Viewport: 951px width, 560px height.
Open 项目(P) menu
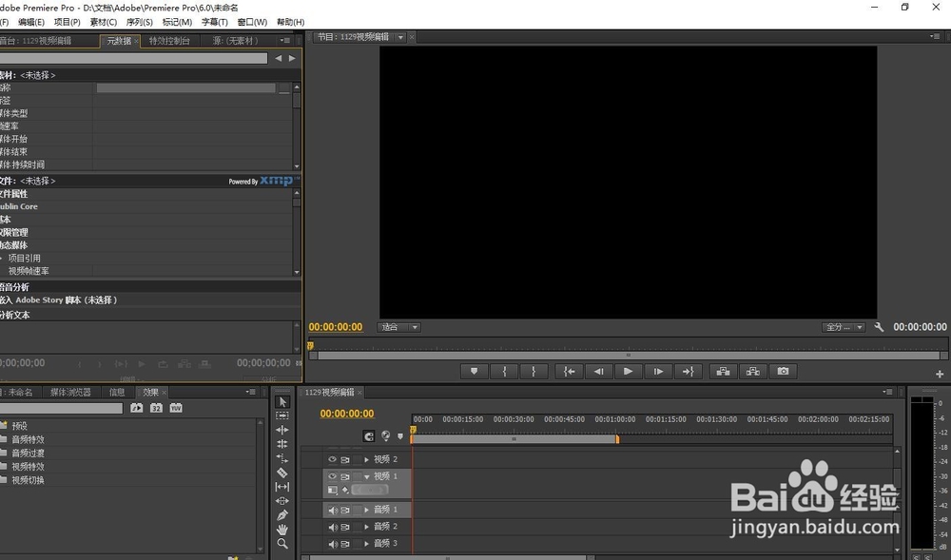click(x=67, y=22)
